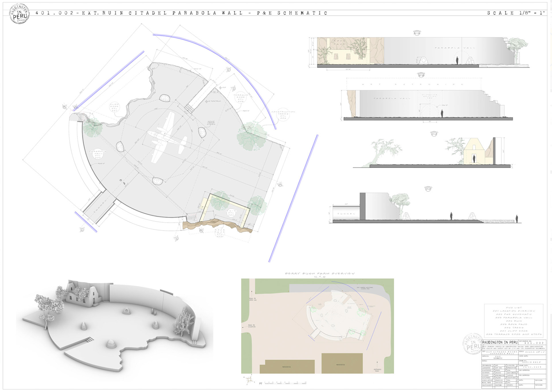552x392 pixels.
Task: Click the Scale 1/8" = 1' header label
Action: (516, 13)
